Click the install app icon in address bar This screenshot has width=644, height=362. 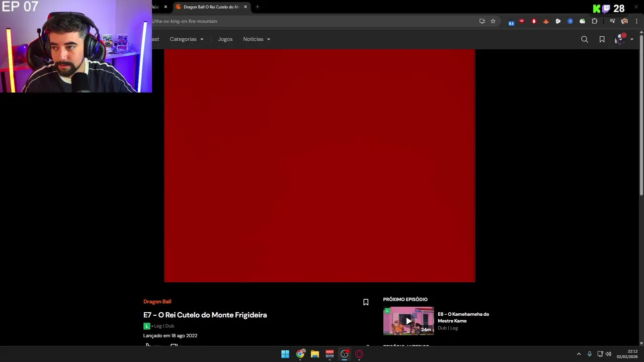[x=482, y=21]
